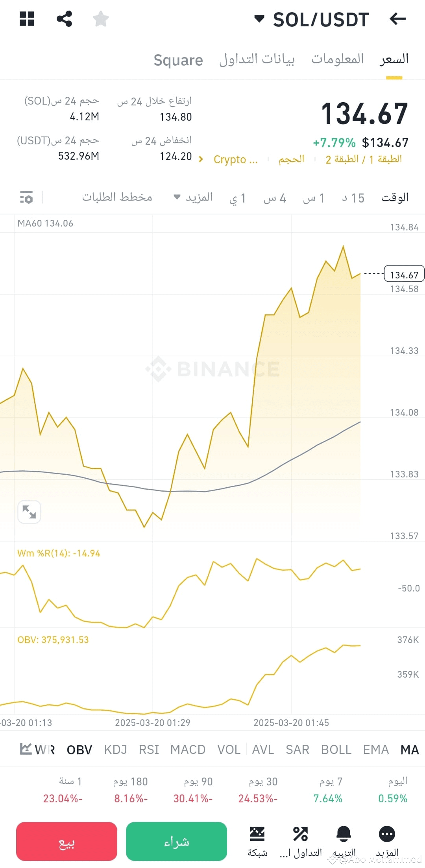Image resolution: width=425 pixels, height=868 pixels.
Task: Toggle the favorite star for SOL/USDT
Action: (x=101, y=18)
